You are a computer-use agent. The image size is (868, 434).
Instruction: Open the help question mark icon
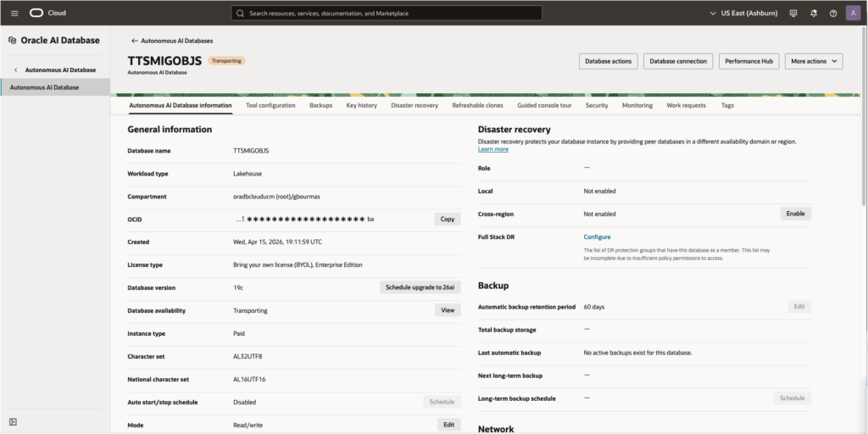point(833,14)
